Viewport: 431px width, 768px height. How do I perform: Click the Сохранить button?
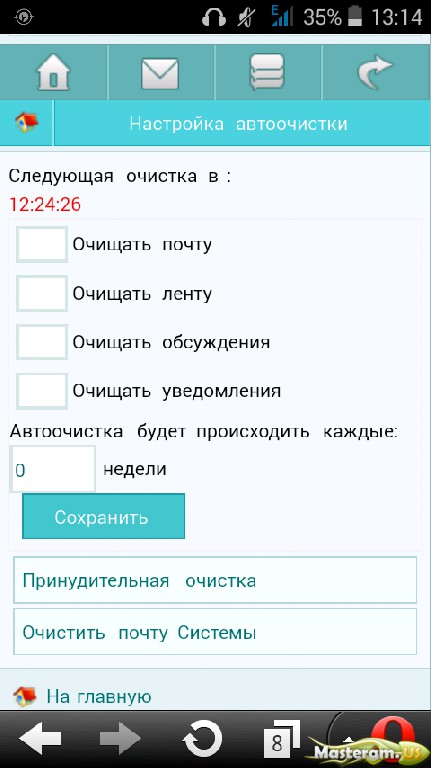tap(103, 516)
